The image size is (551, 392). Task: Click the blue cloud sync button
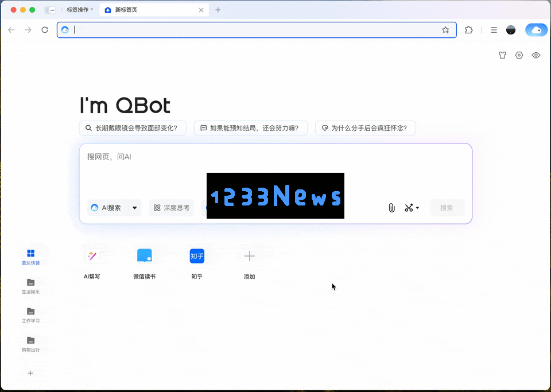[x=536, y=30]
